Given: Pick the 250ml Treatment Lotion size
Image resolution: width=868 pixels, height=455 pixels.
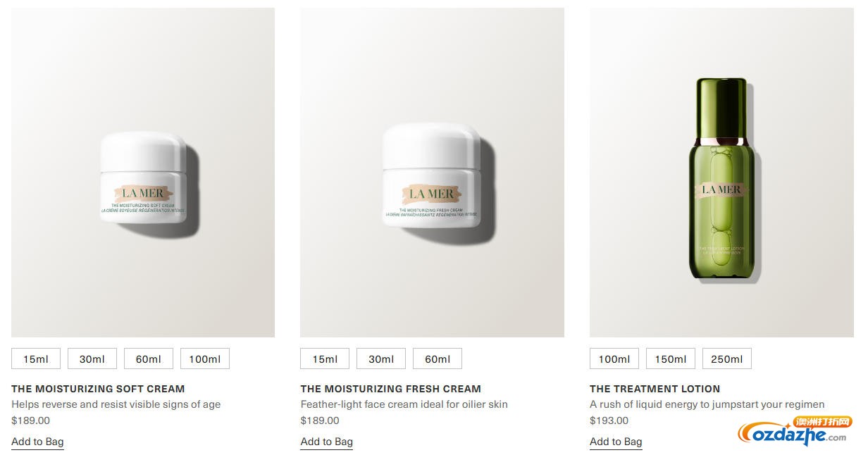Looking at the screenshot, I should (x=727, y=359).
